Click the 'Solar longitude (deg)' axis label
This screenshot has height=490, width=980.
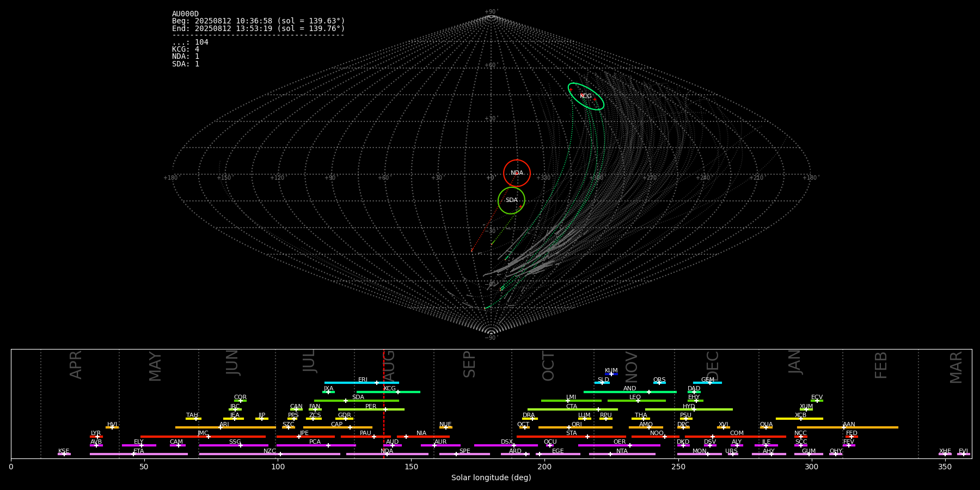(491, 478)
